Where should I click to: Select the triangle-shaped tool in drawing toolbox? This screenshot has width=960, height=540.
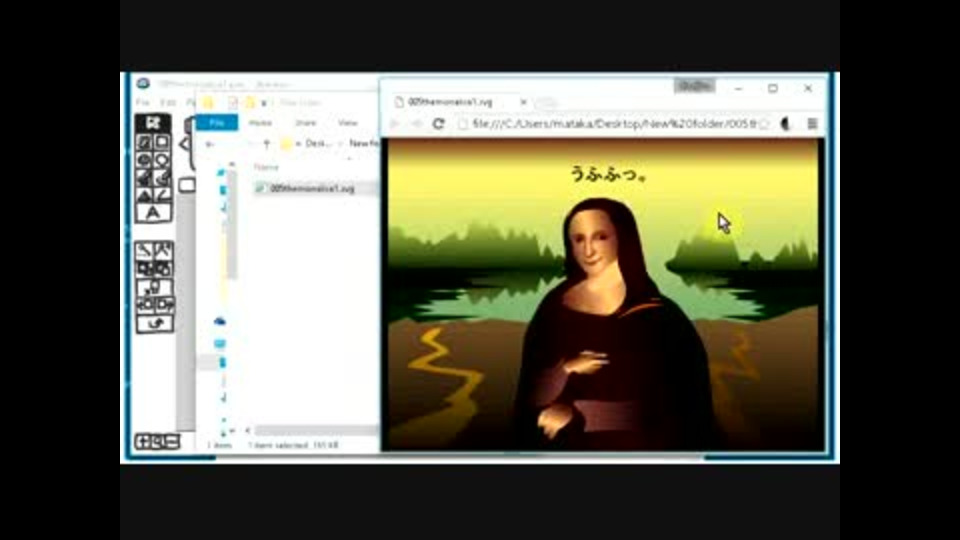click(144, 195)
